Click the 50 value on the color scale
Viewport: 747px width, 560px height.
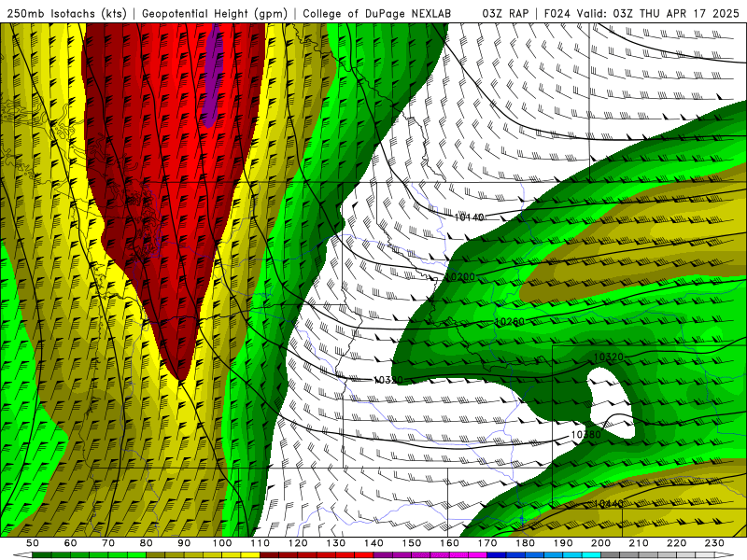click(x=33, y=543)
